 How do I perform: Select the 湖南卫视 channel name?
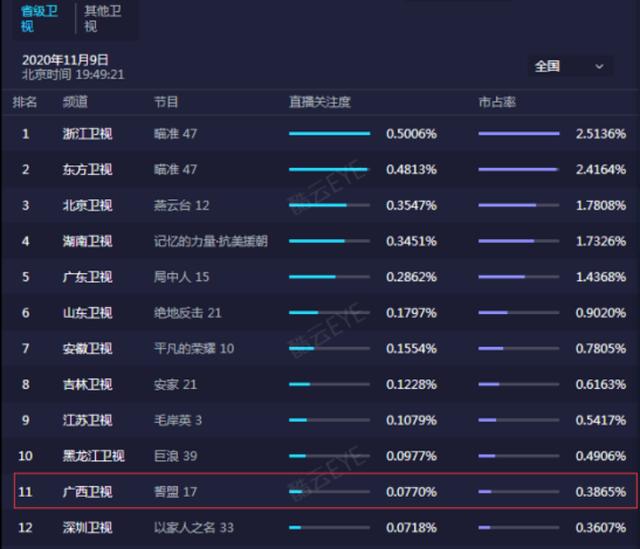[87, 241]
